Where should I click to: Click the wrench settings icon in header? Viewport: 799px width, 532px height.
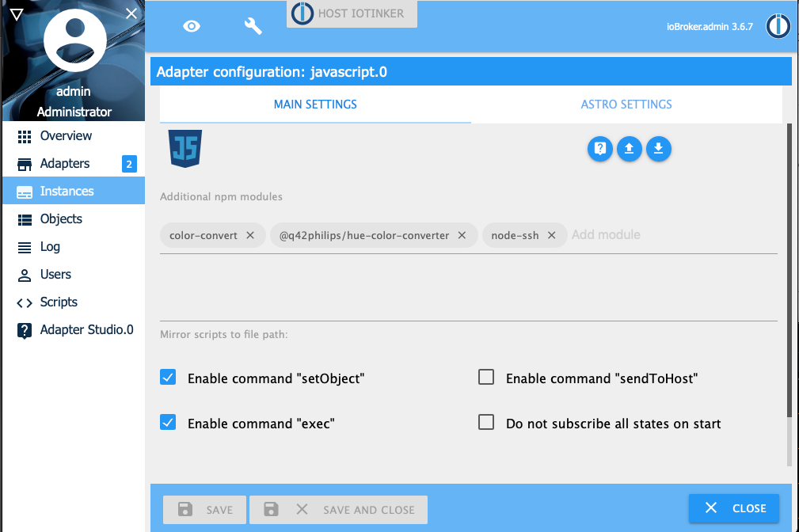pos(253,26)
